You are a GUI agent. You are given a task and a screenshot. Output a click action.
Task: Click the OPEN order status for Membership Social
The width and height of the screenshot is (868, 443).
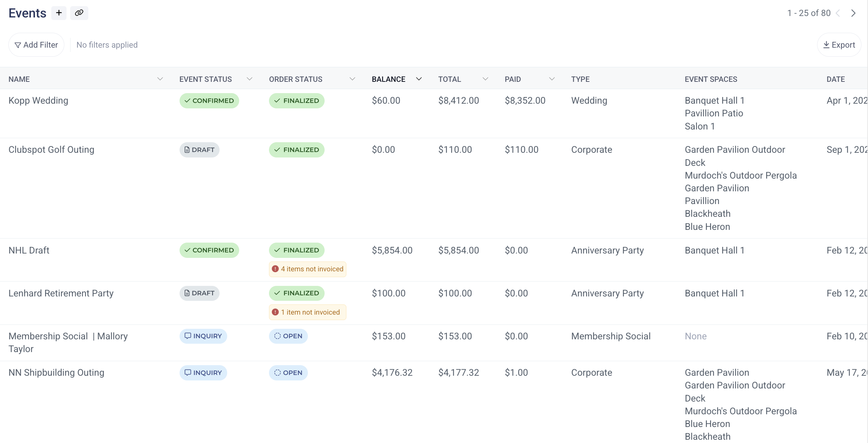click(x=288, y=336)
